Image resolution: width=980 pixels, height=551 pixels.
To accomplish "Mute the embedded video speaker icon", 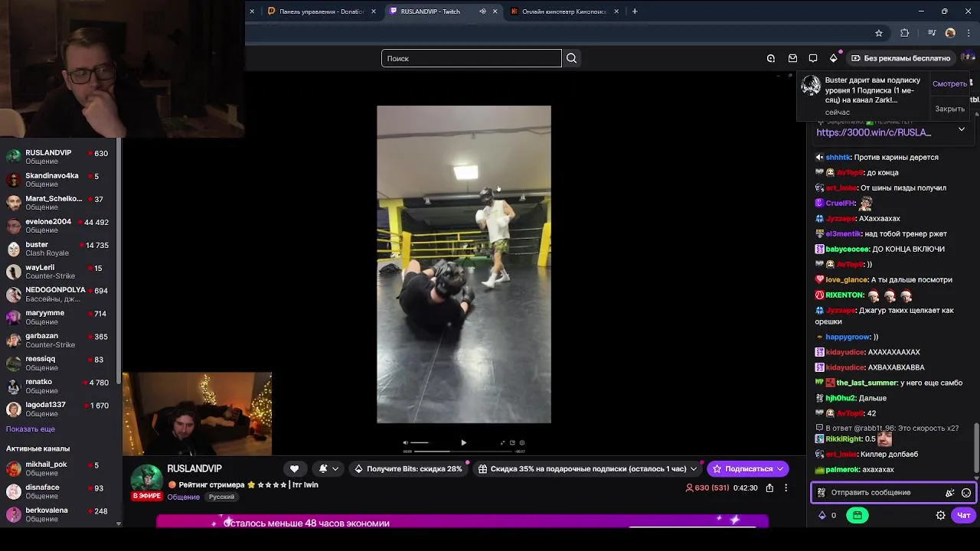I will pyautogui.click(x=406, y=442).
